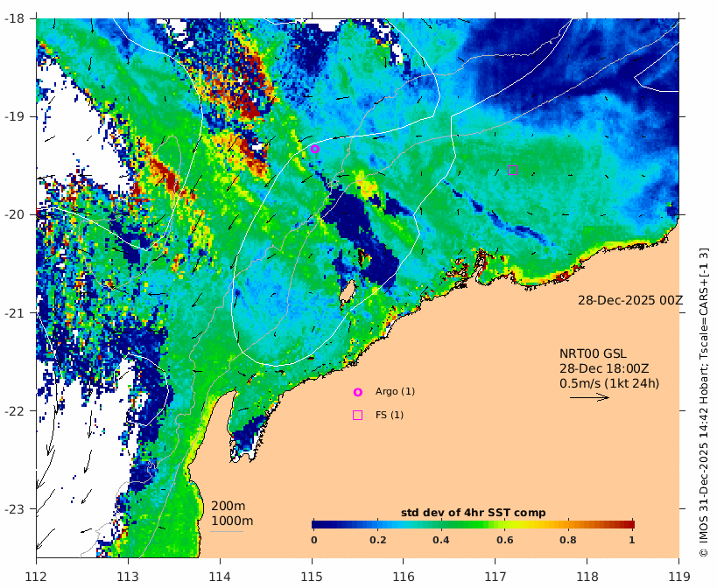Click the vertical IMOS copyright credit text
The width and height of the screenshot is (717, 588).
[x=704, y=402]
